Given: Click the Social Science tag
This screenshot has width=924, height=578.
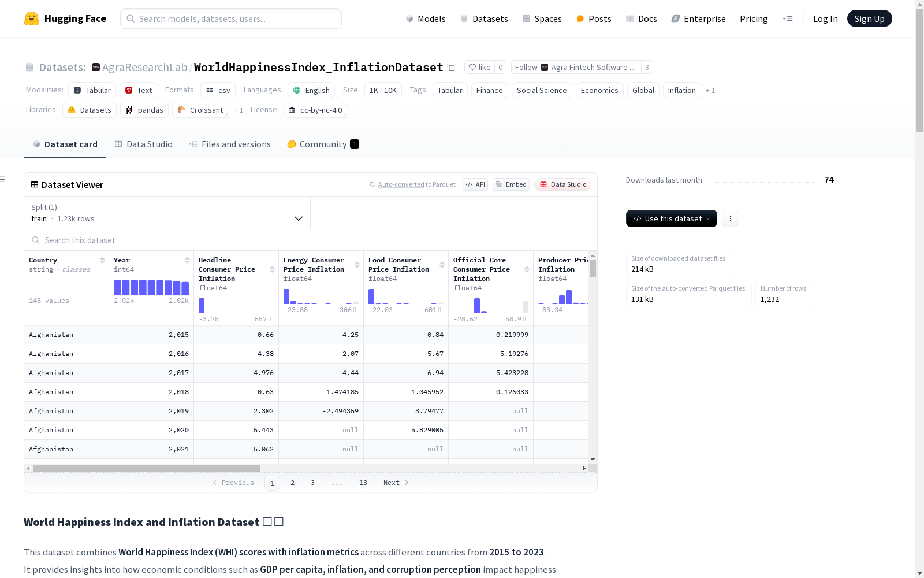Looking at the screenshot, I should pyautogui.click(x=542, y=91).
